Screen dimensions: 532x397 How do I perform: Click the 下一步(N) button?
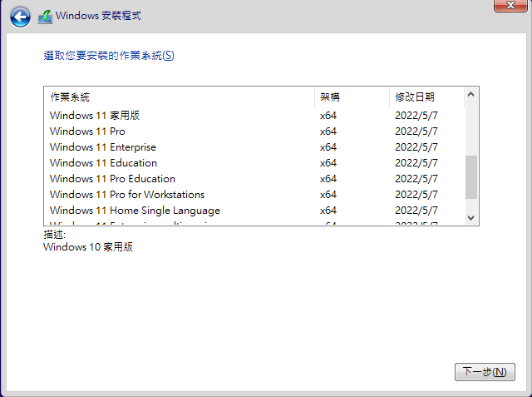[x=485, y=372]
